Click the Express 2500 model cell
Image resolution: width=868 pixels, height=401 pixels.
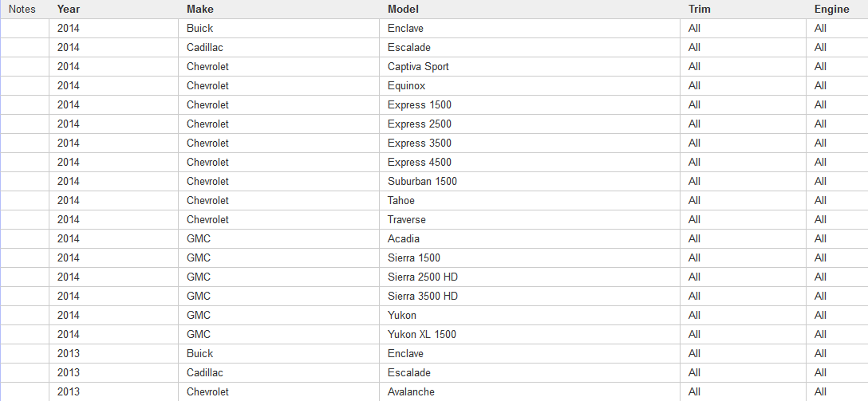(x=420, y=124)
